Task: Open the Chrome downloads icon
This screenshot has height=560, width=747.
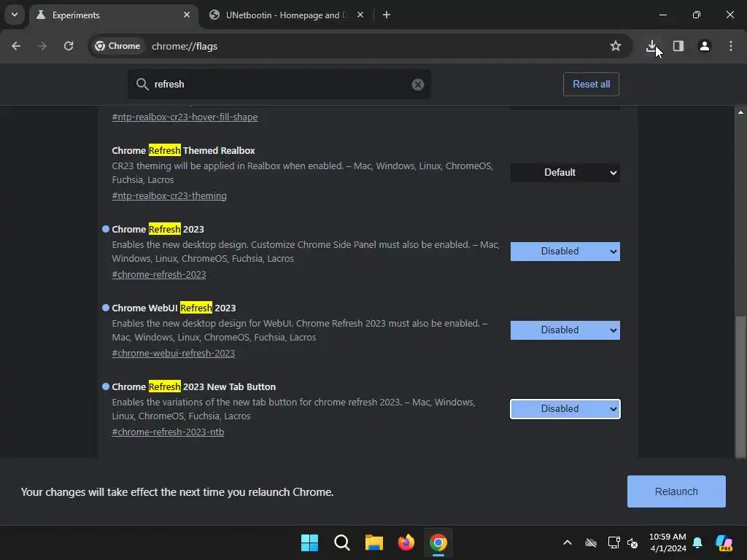Action: [651, 46]
